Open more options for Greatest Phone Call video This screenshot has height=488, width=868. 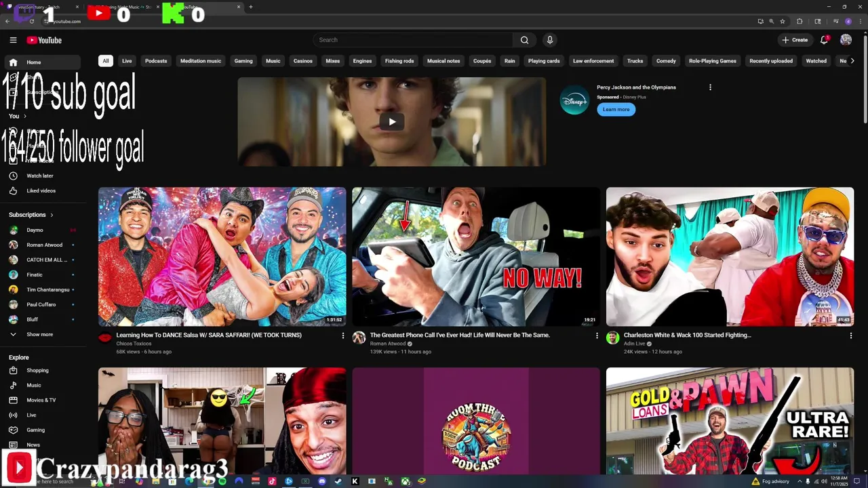(x=597, y=335)
